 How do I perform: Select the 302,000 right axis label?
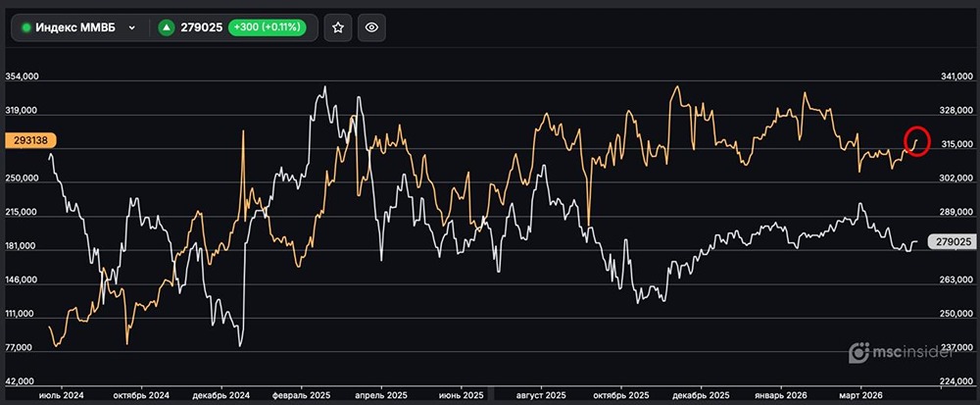pos(956,178)
